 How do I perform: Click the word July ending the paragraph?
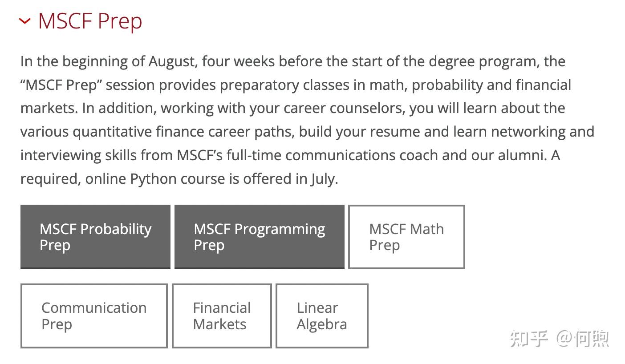(323, 179)
